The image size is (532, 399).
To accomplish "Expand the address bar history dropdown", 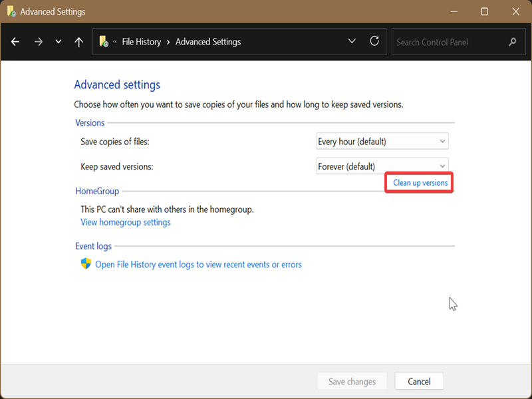I will point(352,41).
